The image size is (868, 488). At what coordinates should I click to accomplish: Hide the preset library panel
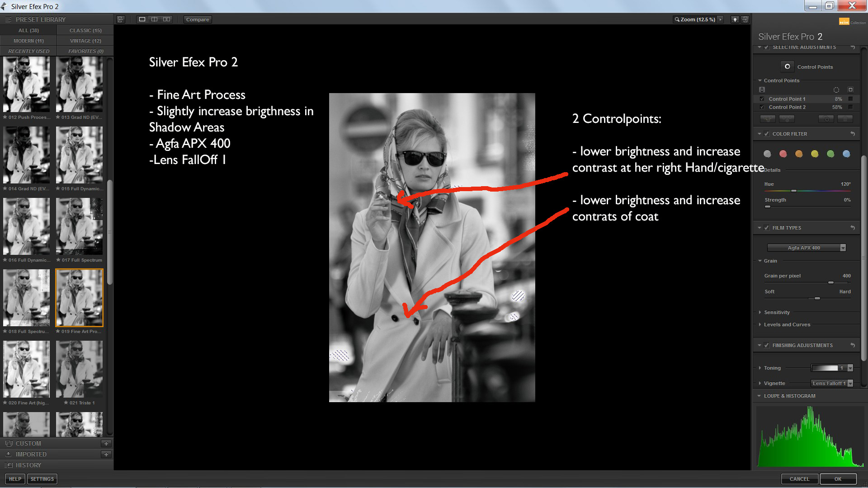pyautogui.click(x=120, y=19)
